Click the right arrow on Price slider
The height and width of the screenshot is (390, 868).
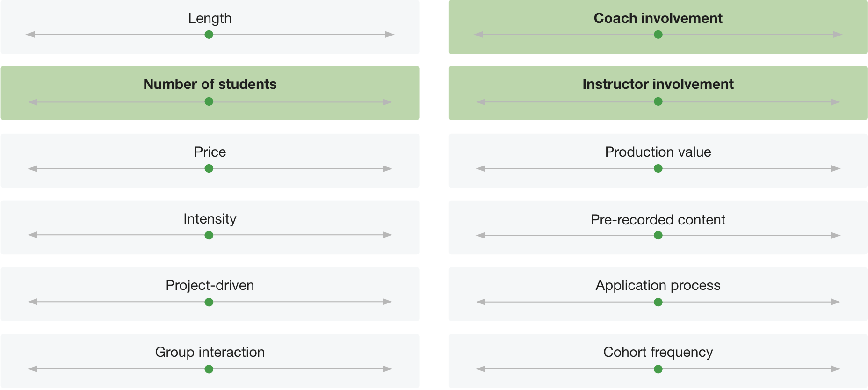387,168
